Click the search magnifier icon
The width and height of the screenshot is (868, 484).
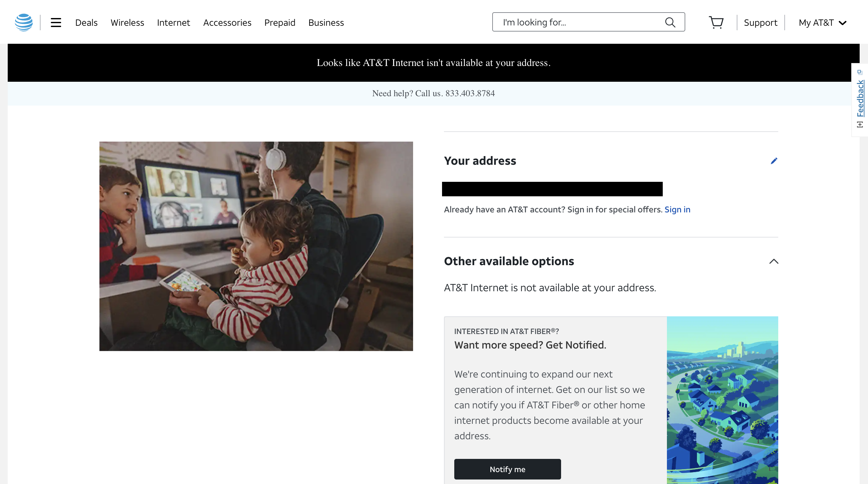coord(670,22)
